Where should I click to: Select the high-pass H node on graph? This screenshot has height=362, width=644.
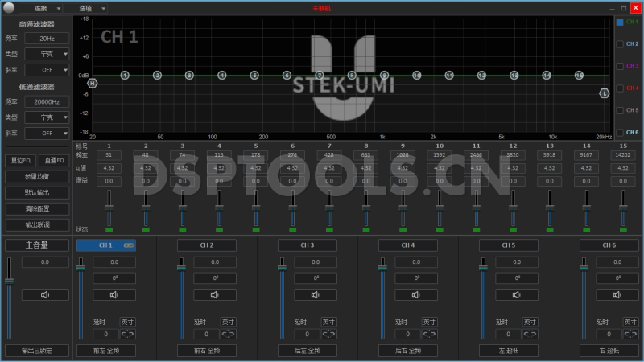tap(93, 84)
